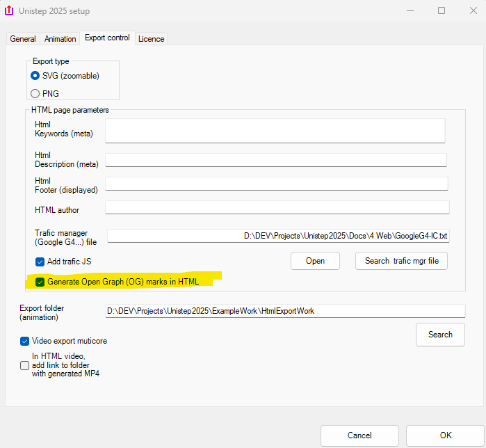This screenshot has width=486, height=448.
Task: Disable Generate Open Graph marks checkbox
Action: click(x=40, y=282)
